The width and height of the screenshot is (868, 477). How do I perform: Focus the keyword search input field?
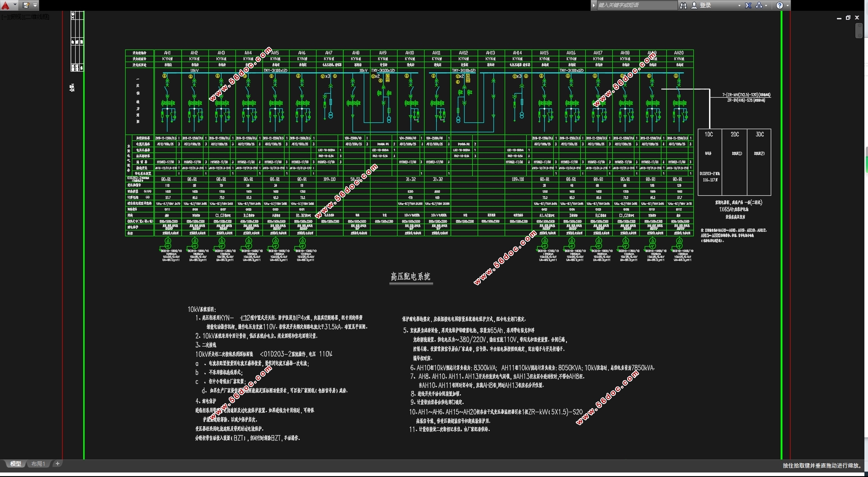637,5
